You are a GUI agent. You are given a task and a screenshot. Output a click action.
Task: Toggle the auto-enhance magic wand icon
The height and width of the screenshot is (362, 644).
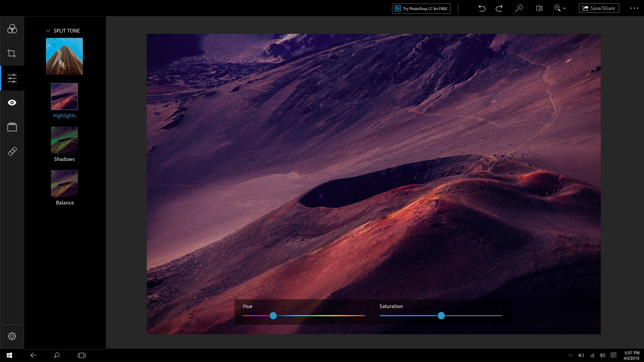tap(520, 8)
